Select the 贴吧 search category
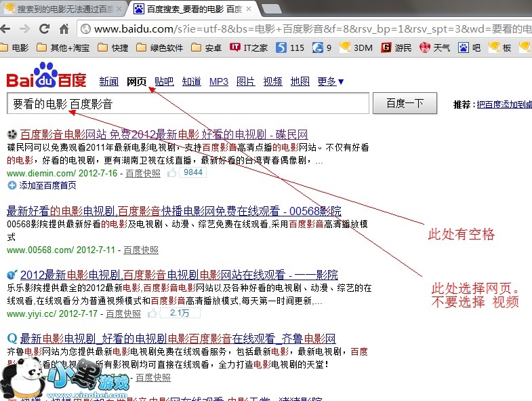The image size is (532, 401). [x=164, y=81]
